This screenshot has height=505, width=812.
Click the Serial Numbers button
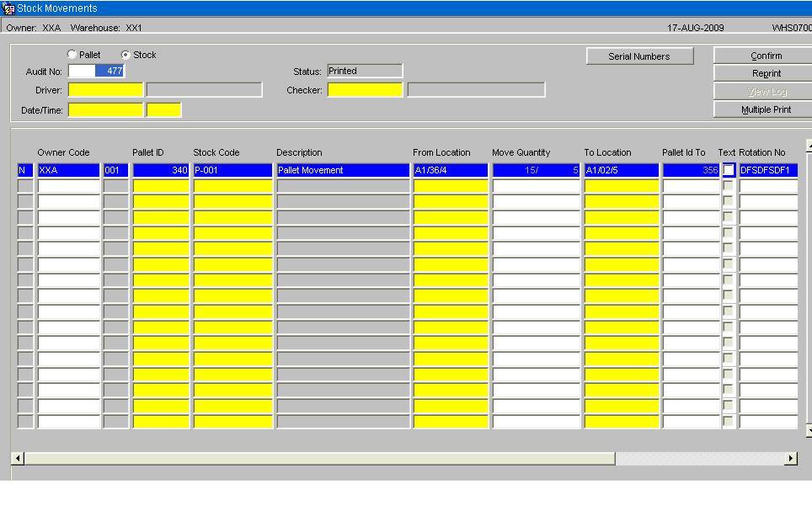[639, 56]
